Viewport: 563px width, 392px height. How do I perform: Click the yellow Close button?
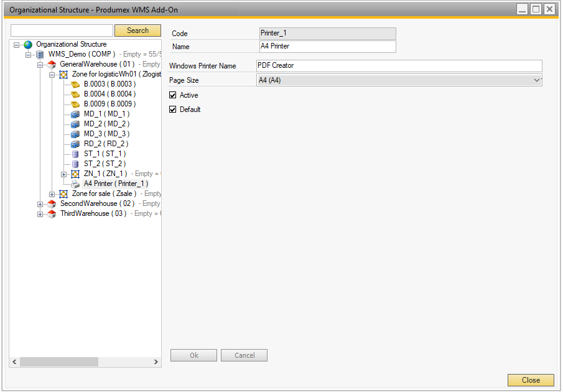click(530, 380)
